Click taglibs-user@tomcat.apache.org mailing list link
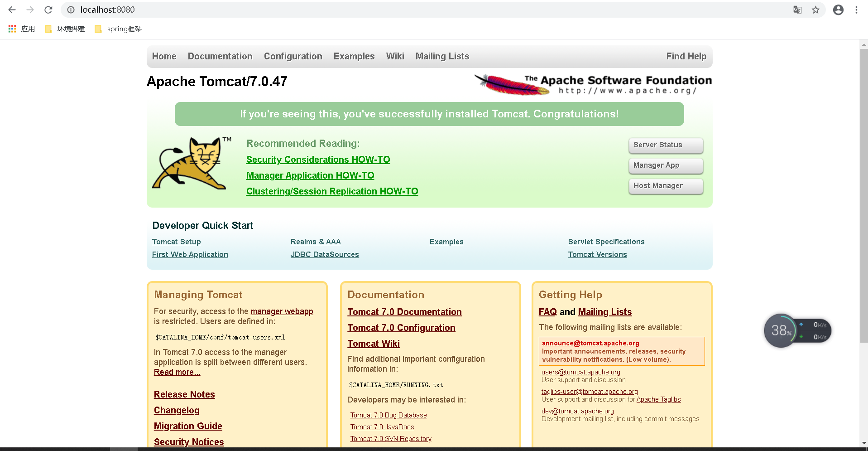 tap(590, 392)
